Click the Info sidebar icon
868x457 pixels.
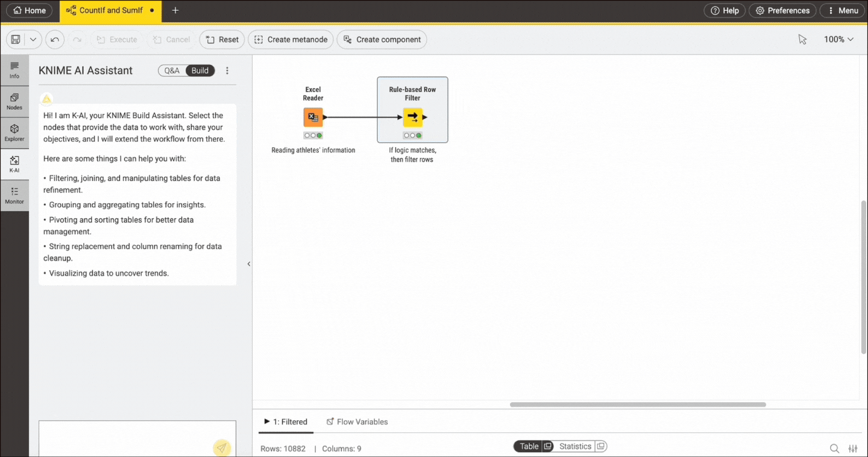tap(14, 70)
